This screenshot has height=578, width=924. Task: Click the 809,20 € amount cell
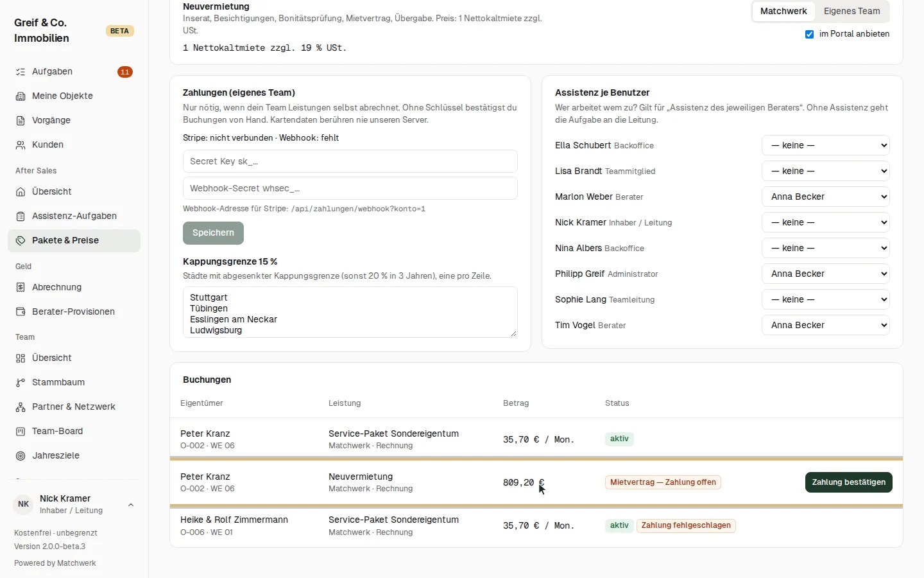click(x=524, y=482)
